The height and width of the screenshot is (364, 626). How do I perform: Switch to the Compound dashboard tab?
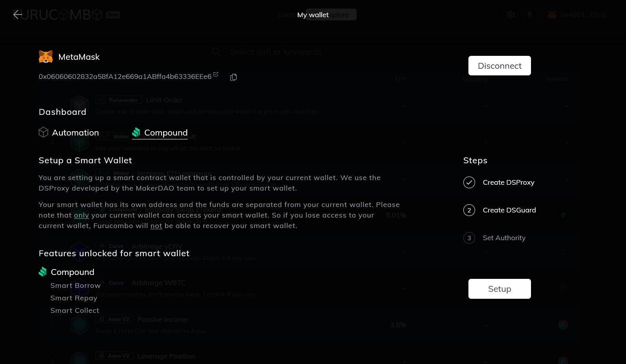click(x=160, y=133)
